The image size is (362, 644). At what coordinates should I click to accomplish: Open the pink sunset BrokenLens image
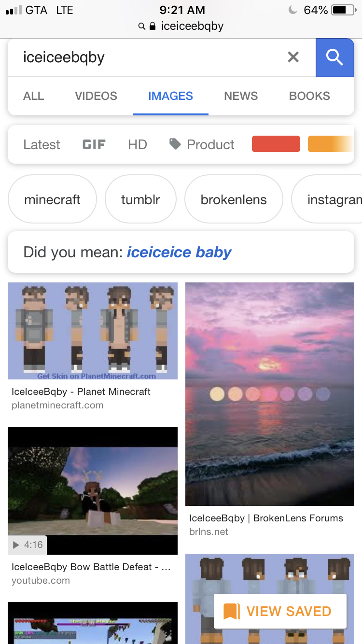[270, 394]
